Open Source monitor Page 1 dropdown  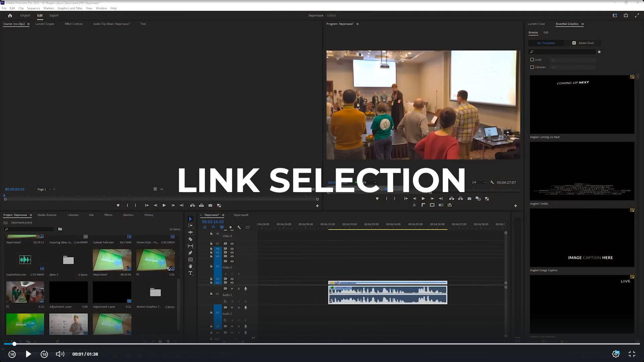click(44, 189)
